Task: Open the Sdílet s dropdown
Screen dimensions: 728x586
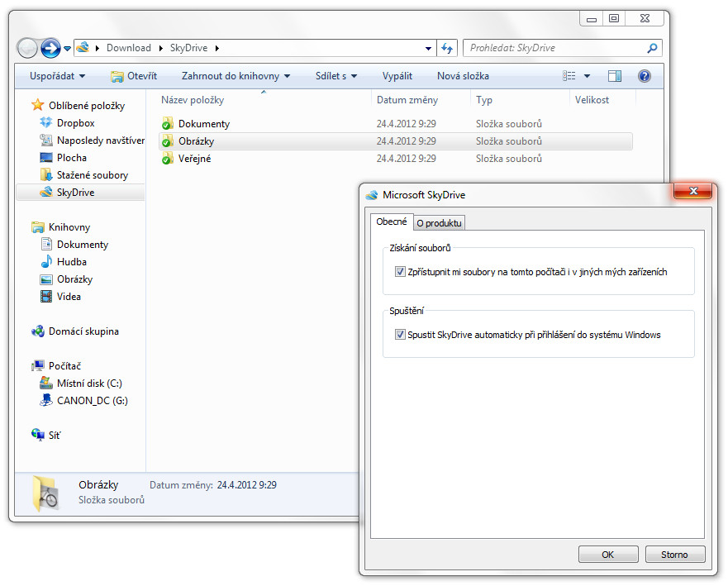Action: pyautogui.click(x=336, y=76)
